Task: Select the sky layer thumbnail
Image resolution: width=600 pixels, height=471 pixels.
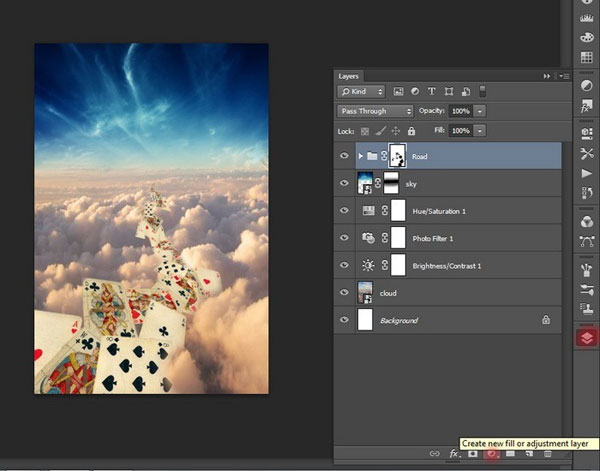Action: [x=365, y=183]
